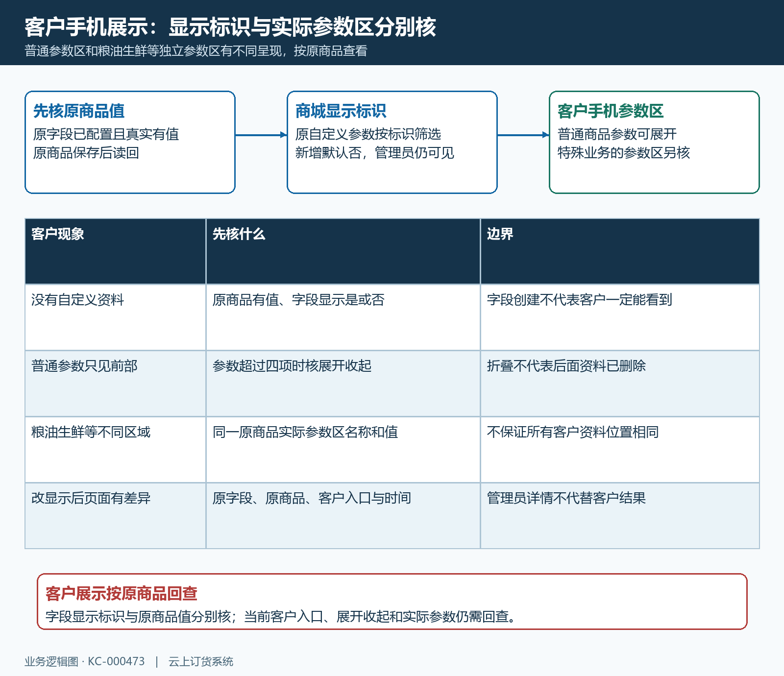
Task: Select the cell 字段创建不代表客户一定能看到
Action: (x=620, y=317)
